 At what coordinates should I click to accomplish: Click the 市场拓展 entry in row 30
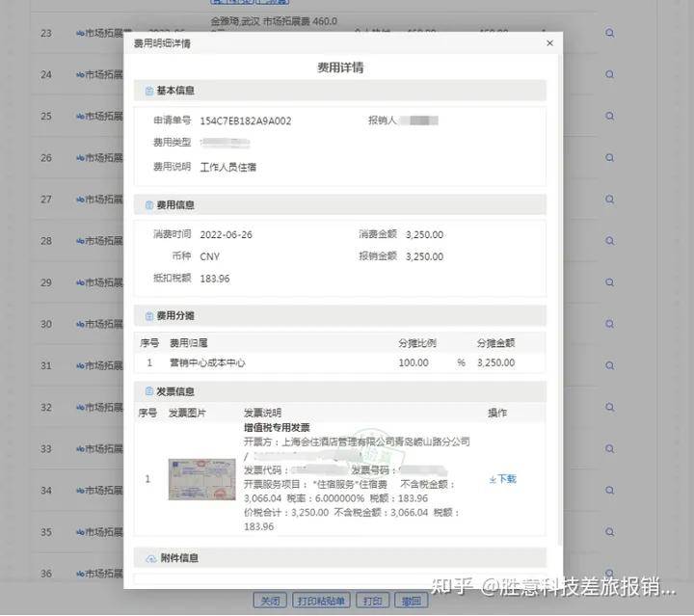pyautogui.click(x=99, y=324)
